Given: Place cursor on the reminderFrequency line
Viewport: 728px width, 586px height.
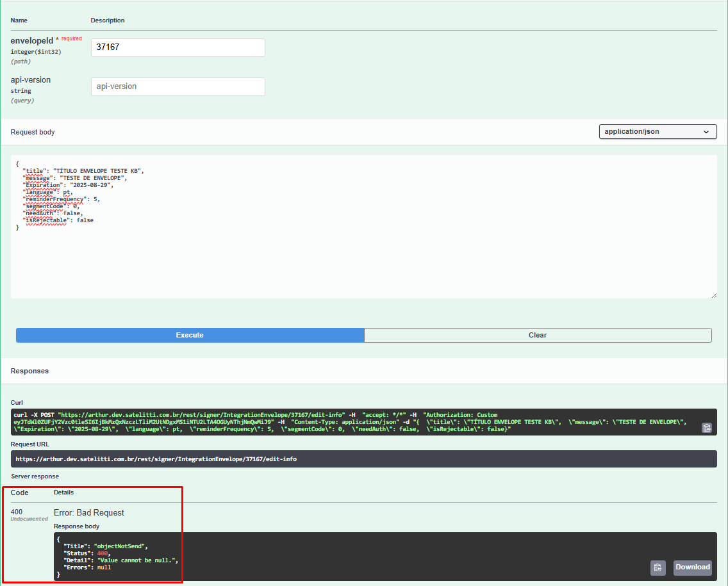Looking at the screenshot, I should [61, 199].
